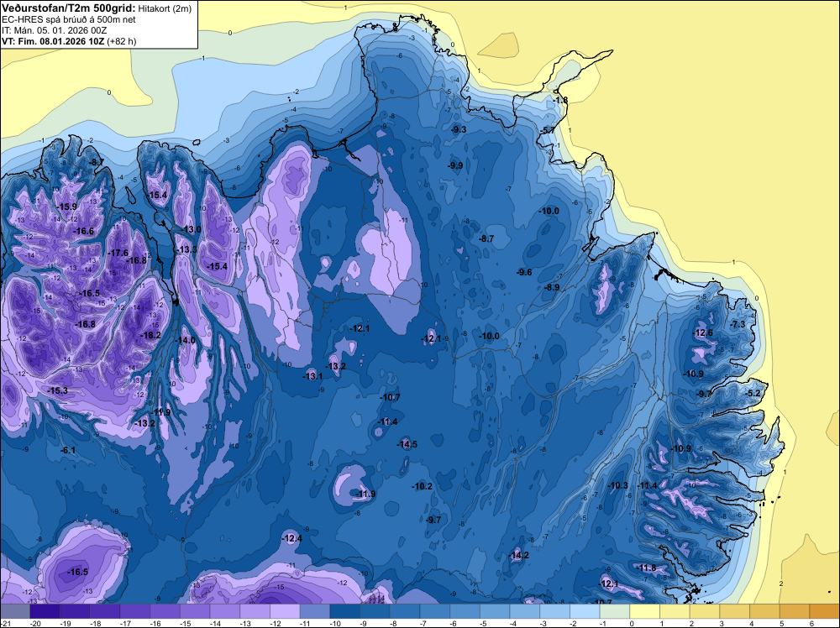Click the legend swatch between 0 and 1
This screenshot has width=840, height=628.
click(645, 611)
